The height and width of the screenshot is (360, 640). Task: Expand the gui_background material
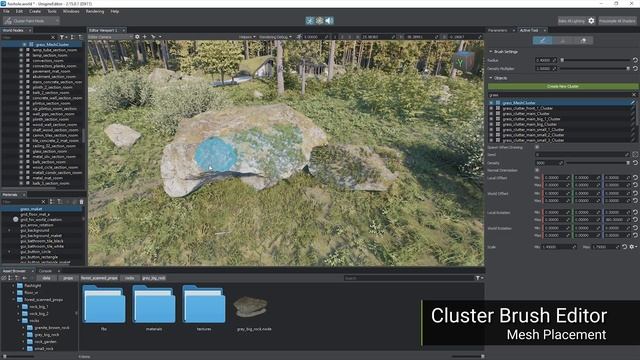point(10,230)
